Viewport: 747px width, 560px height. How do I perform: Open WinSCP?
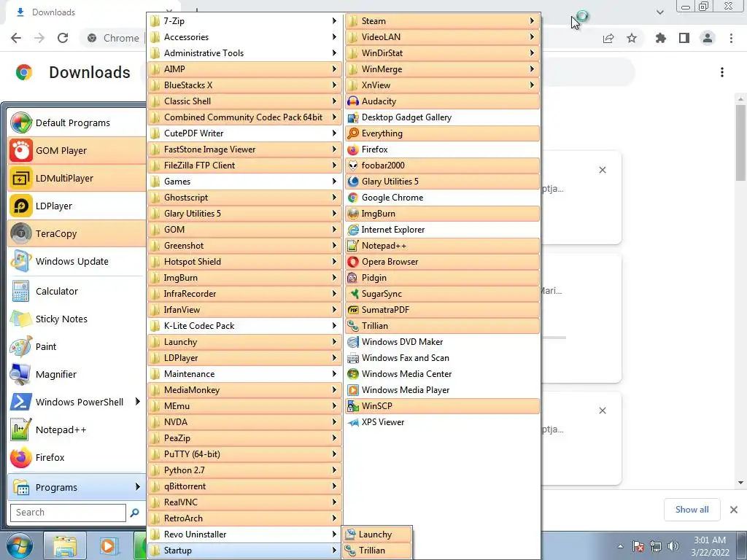(x=443, y=405)
